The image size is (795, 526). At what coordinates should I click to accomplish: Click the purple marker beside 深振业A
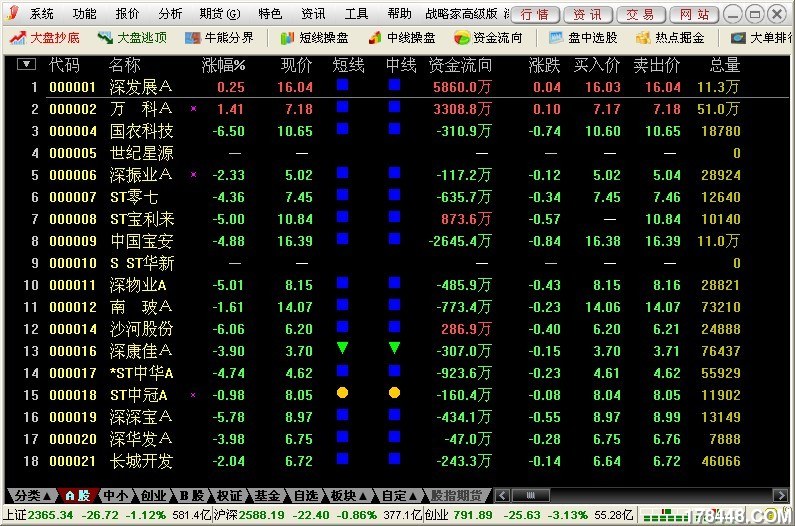[x=193, y=174]
